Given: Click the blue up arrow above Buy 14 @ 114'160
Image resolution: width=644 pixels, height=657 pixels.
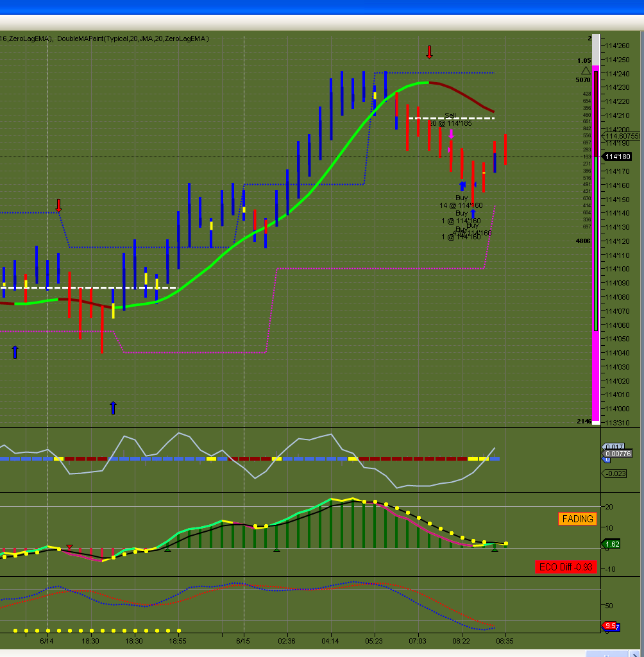Looking at the screenshot, I should click(462, 185).
